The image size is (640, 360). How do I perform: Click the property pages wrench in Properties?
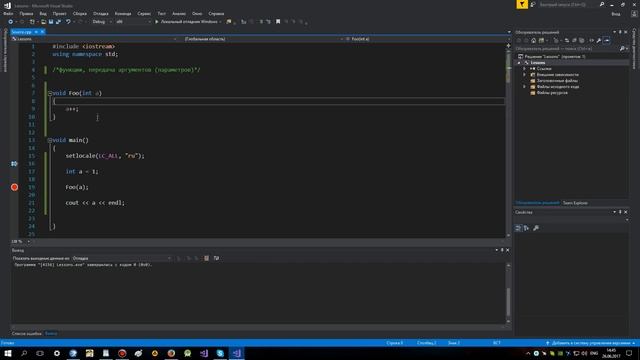click(x=536, y=228)
